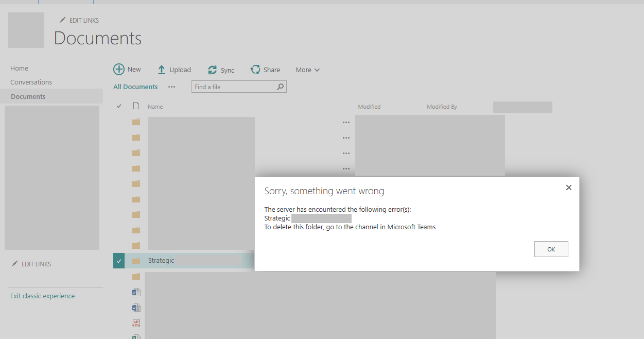Image resolution: width=644 pixels, height=339 pixels.
Task: Click the upper Word document icon
Action: point(136,292)
